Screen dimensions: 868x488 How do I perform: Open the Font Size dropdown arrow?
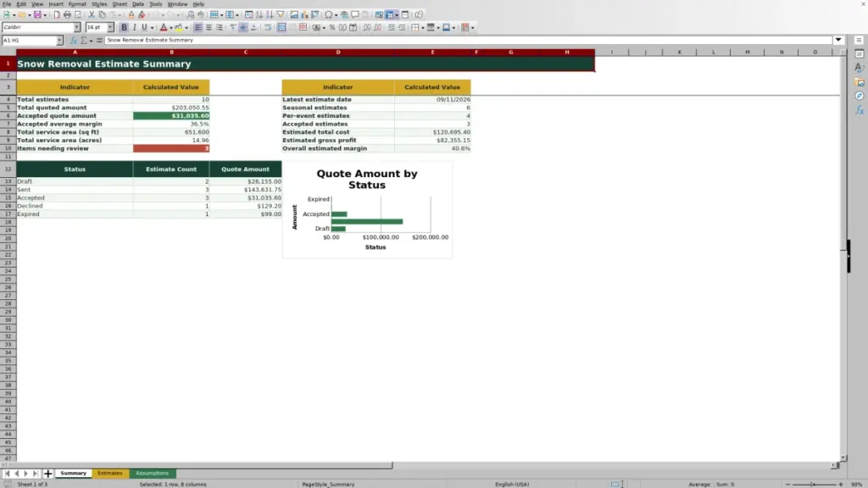pos(110,27)
